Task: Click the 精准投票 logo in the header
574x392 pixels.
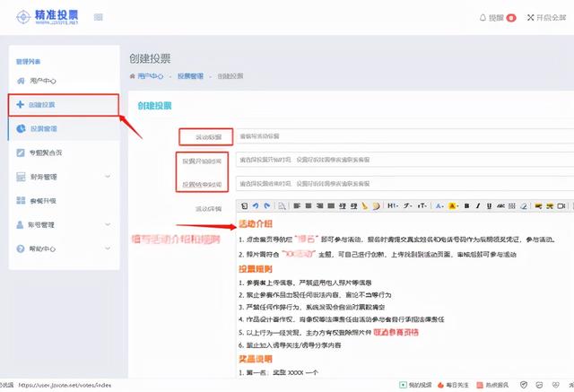Action: pyautogui.click(x=48, y=17)
